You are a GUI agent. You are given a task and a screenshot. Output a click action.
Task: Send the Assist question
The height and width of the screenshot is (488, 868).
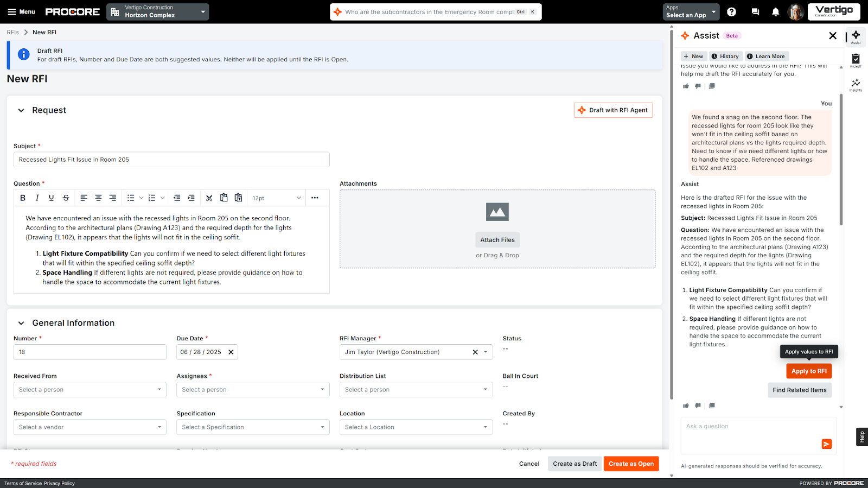pyautogui.click(x=826, y=444)
